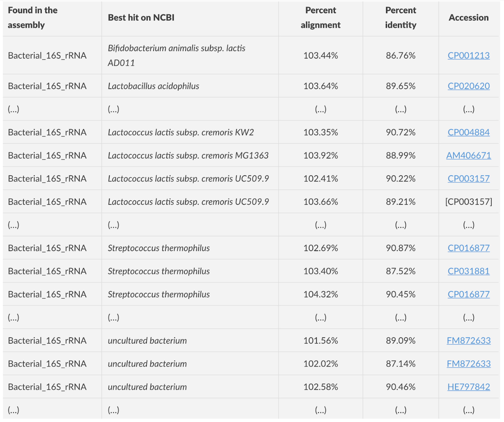504x422 pixels.
Task: Click the 'Best hit on NCBI' column header
Action: [141, 17]
